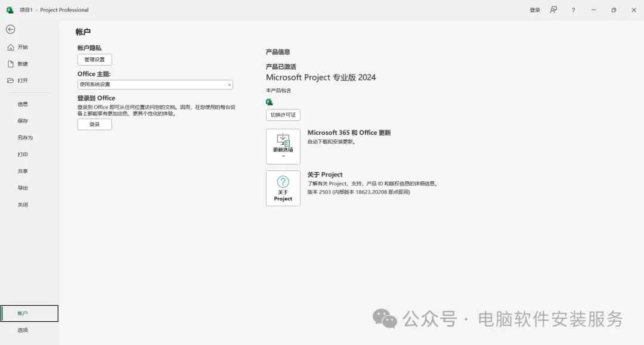Open the 更新选项 dropdown button
Viewport: 644px width, 345px height.
tap(283, 147)
